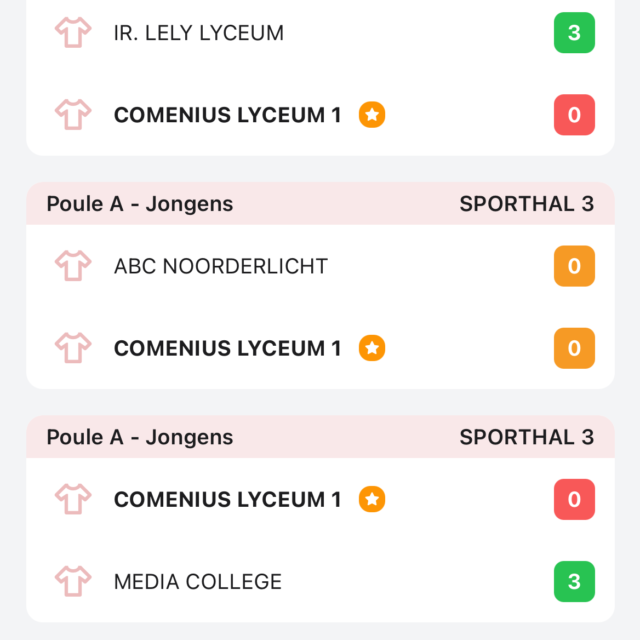Open the IR. LELY LYCEUM team
This screenshot has height=640, width=640.
[x=199, y=33]
